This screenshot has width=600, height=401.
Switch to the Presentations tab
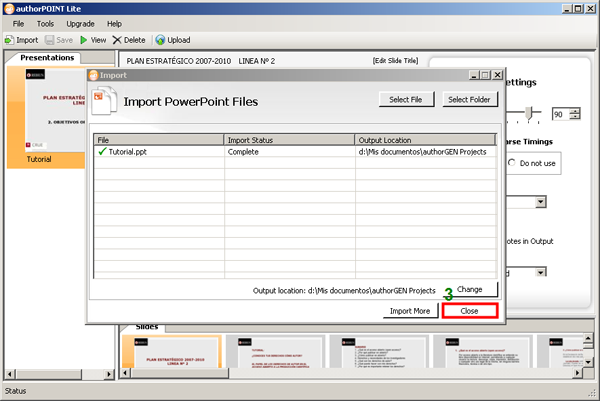47,58
